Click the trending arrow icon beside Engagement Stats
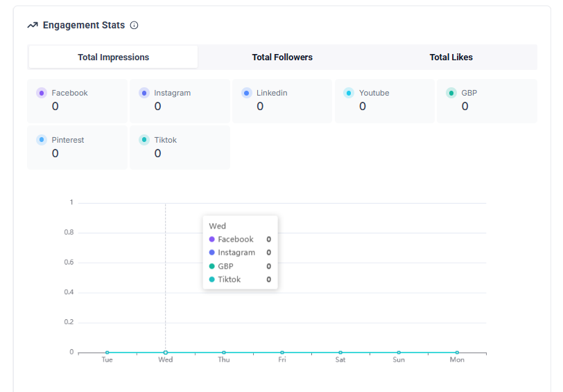 [x=33, y=25]
